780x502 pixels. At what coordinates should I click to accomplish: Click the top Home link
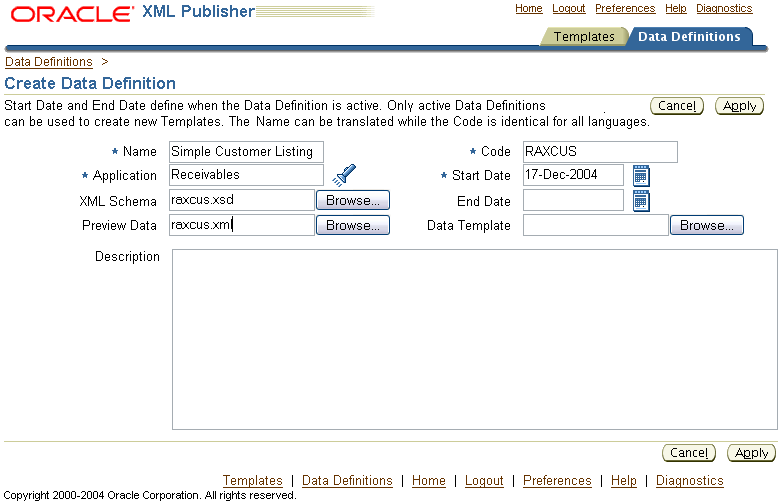(x=529, y=8)
